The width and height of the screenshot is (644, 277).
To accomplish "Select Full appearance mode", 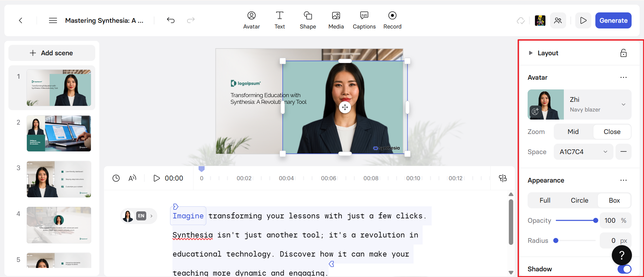I will pos(545,200).
